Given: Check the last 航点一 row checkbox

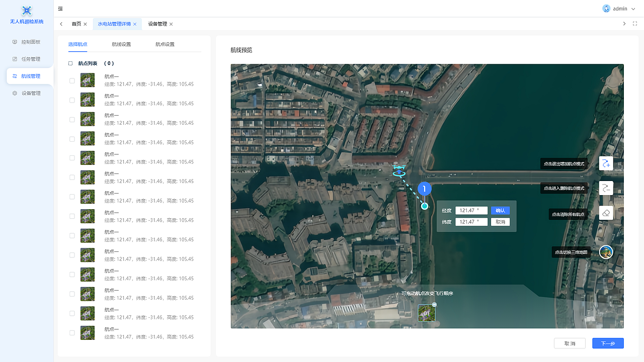Looking at the screenshot, I should pos(72,333).
